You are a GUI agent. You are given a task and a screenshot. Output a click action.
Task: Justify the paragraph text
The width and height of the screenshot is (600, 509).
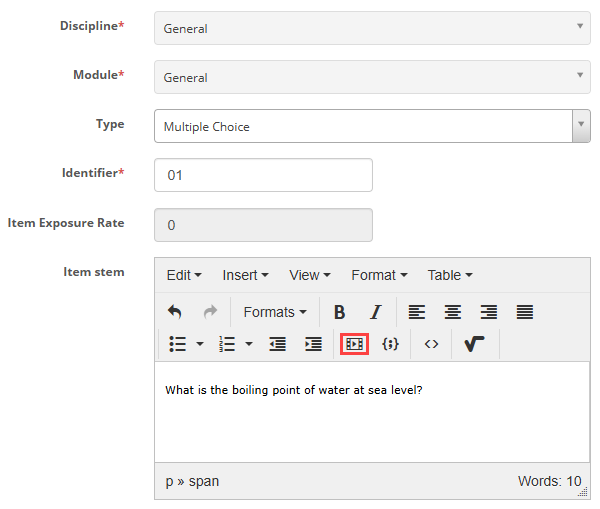pyautogui.click(x=524, y=312)
